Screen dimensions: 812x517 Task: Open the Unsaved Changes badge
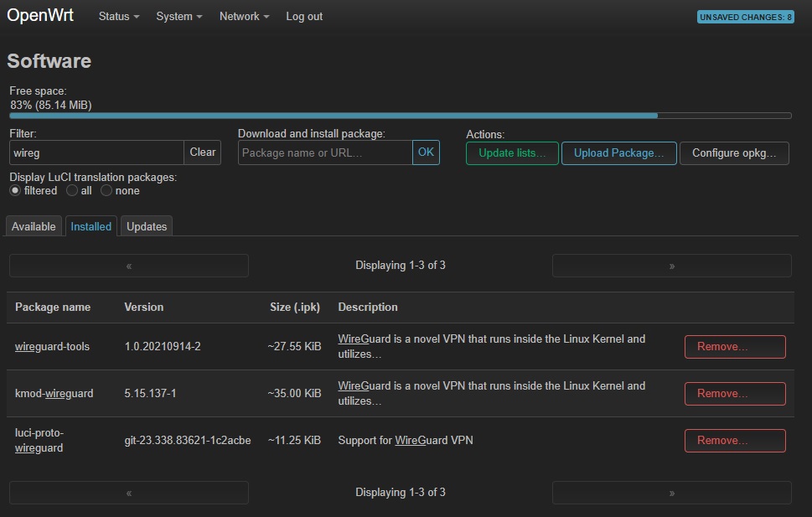point(745,17)
